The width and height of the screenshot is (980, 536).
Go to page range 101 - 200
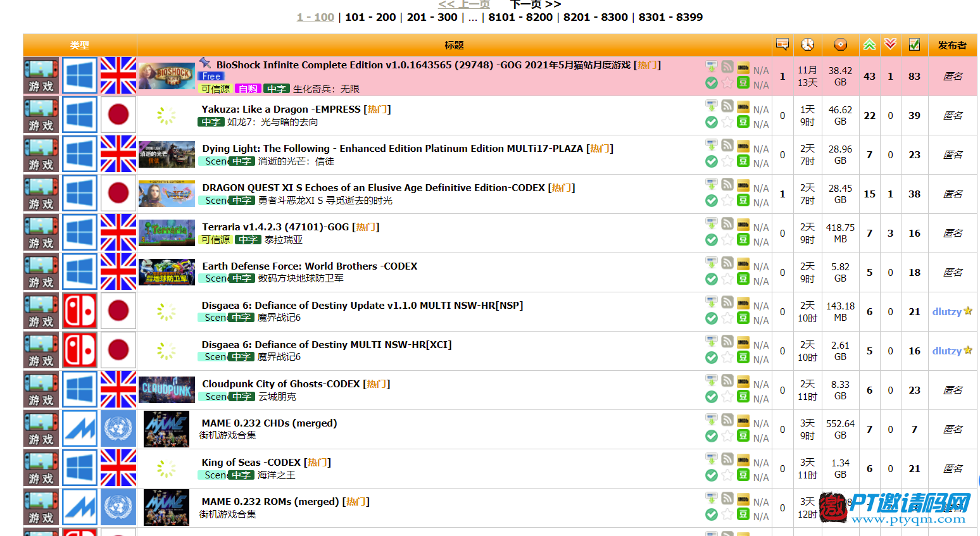370,17
